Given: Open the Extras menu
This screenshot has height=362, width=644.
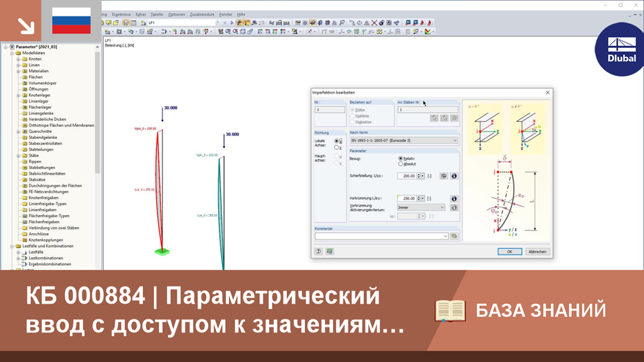Looking at the screenshot, I should tap(140, 14).
